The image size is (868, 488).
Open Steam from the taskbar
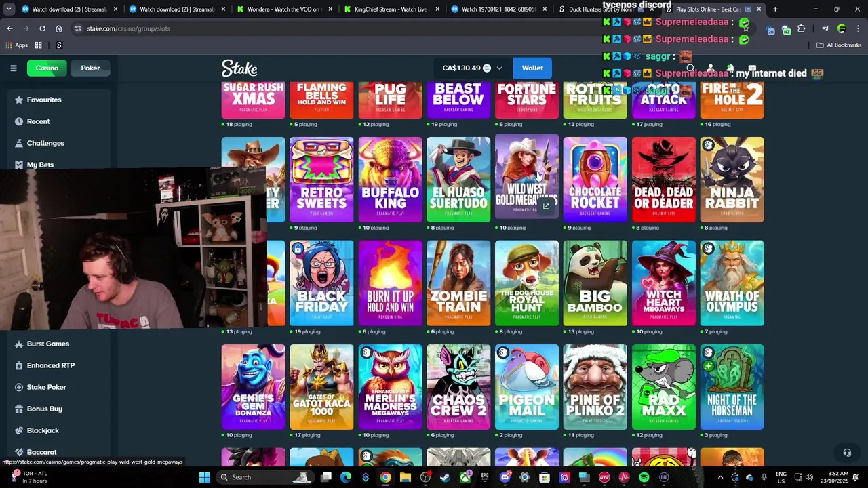(445, 477)
